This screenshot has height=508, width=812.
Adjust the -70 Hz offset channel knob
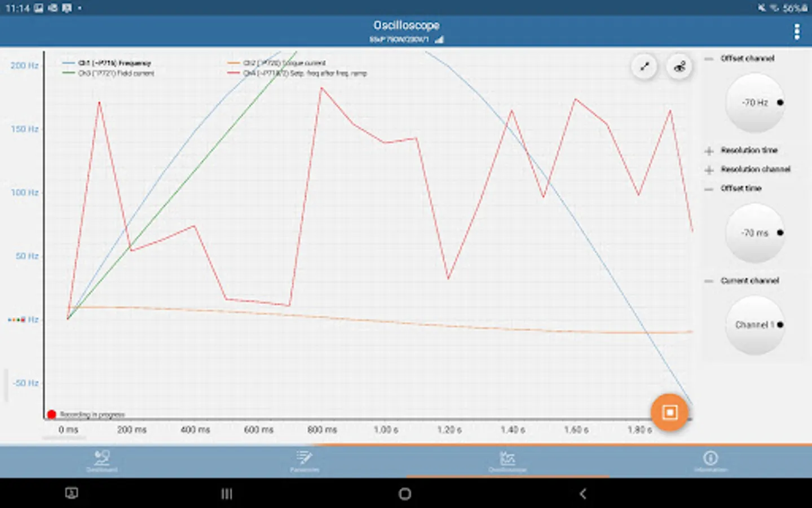(755, 103)
